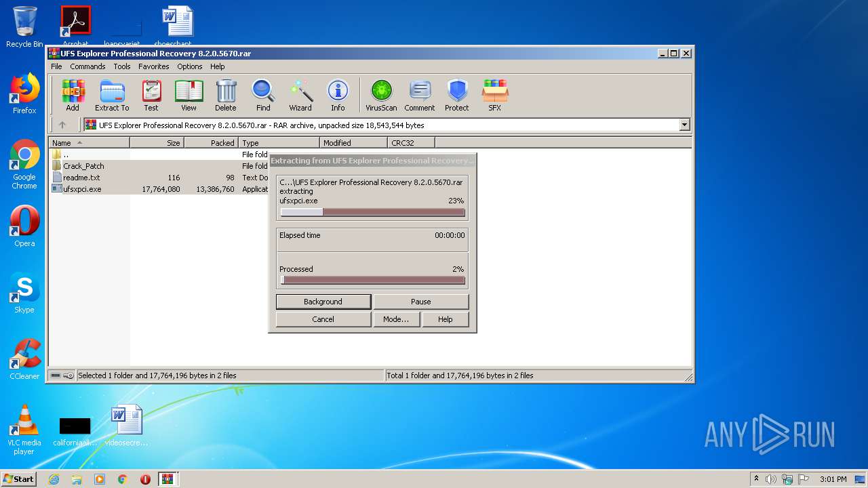The width and height of the screenshot is (868, 488).
Task: Open the Commands menu
Action: [x=87, y=66]
